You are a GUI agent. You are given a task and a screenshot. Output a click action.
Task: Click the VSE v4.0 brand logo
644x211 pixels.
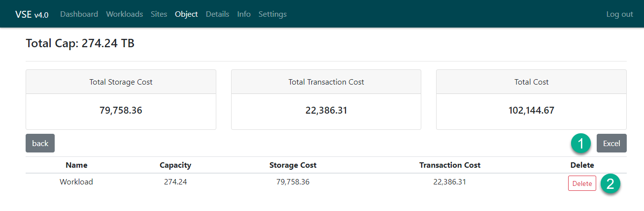(32, 14)
